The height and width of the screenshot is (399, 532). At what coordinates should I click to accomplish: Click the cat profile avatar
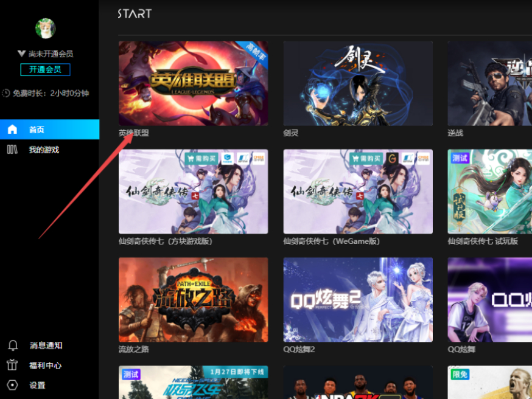[x=46, y=29]
